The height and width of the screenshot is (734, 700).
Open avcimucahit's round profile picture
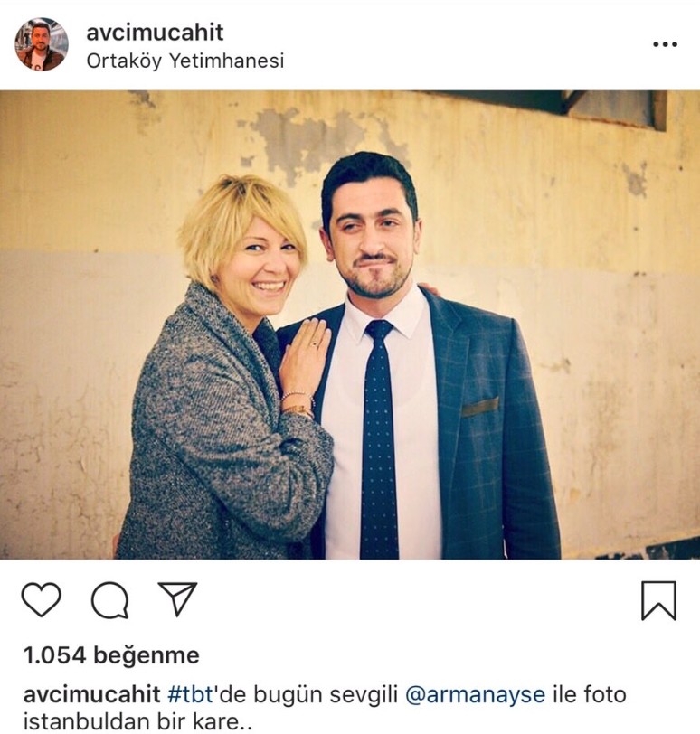click(x=42, y=44)
